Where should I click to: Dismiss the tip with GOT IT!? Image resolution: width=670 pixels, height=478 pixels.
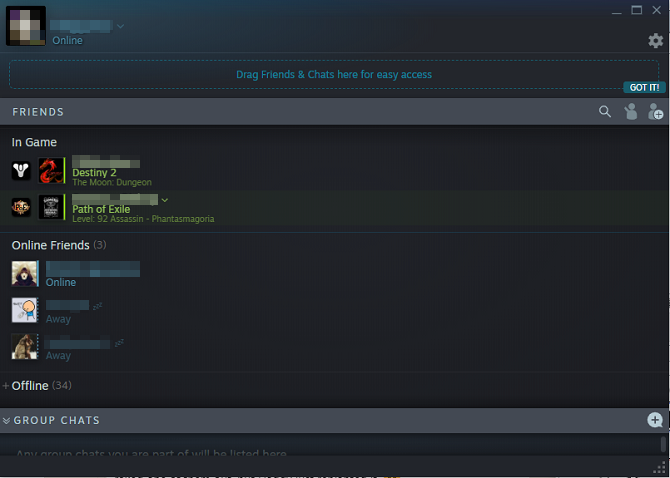(x=644, y=88)
